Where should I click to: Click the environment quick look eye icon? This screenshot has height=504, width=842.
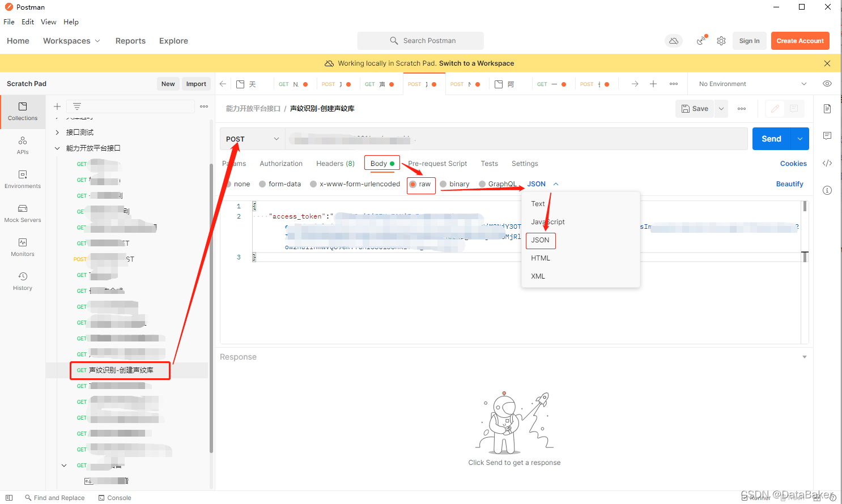(x=827, y=84)
